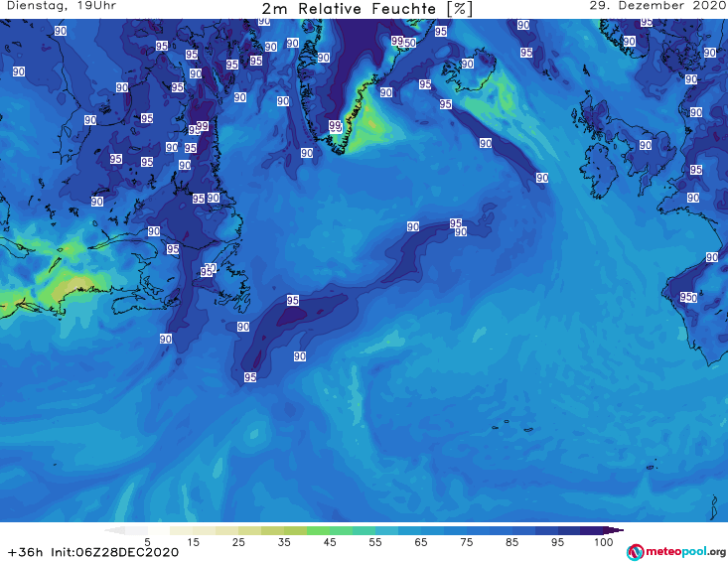Viewport: 728px width, 562px height.
Task: Click the '2m Relative Feuchte [%]' title
Action: point(367,9)
